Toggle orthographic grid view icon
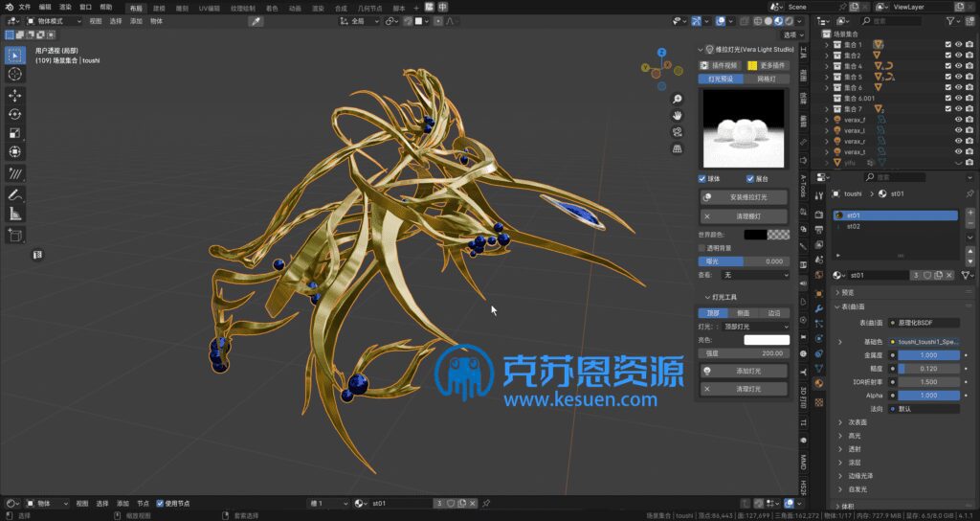Viewport: 980px width, 521px height. 678,149
